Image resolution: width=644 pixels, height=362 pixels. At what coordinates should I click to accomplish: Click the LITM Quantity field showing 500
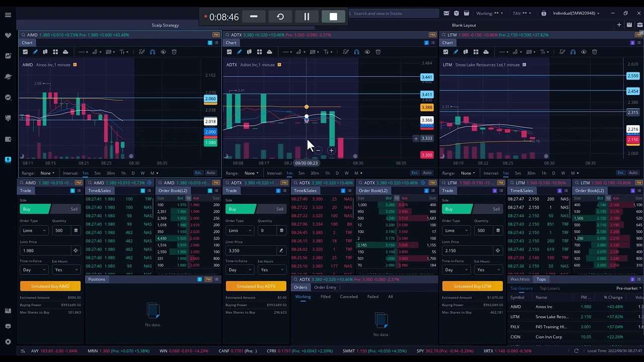[x=482, y=230]
